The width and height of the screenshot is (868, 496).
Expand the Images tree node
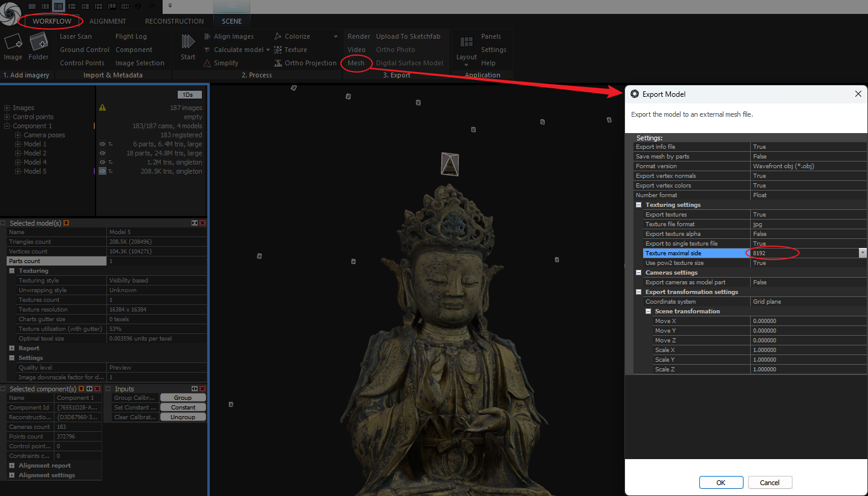pyautogui.click(x=7, y=108)
